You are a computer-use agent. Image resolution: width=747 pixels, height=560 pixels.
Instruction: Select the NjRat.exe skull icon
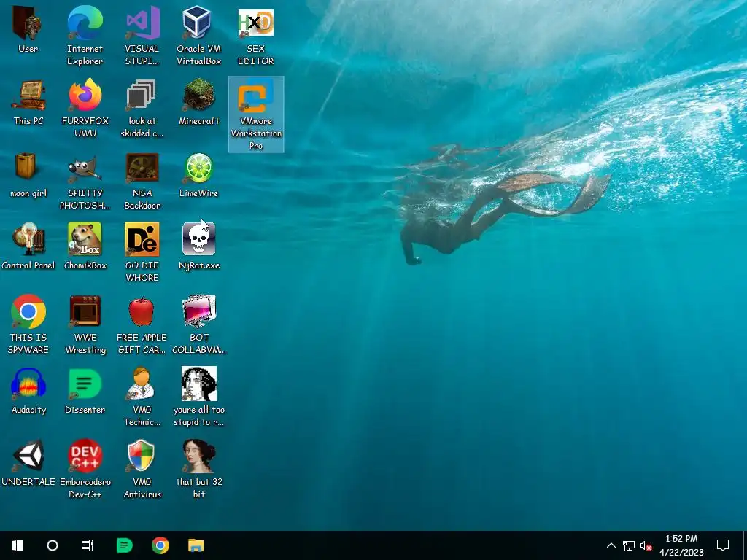point(198,239)
